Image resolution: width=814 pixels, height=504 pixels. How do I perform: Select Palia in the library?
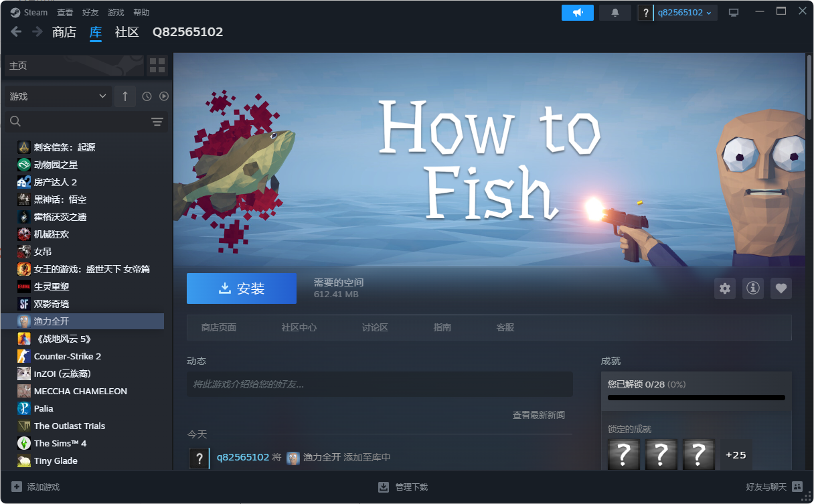[82, 408]
